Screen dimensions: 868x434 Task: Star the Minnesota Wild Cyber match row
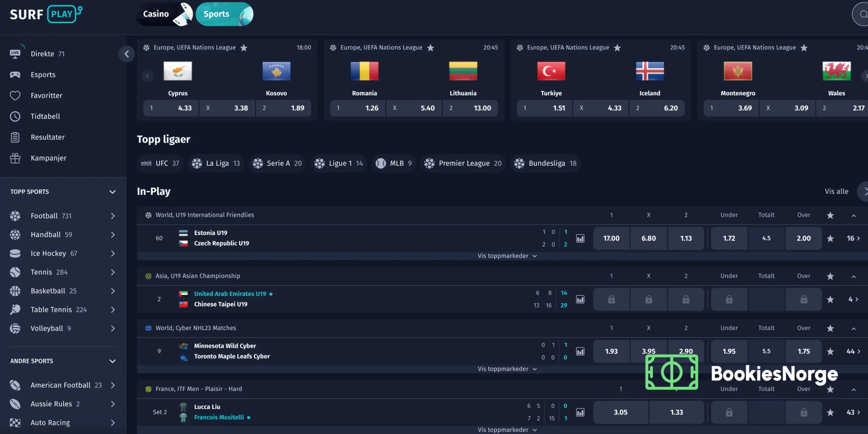coord(830,351)
